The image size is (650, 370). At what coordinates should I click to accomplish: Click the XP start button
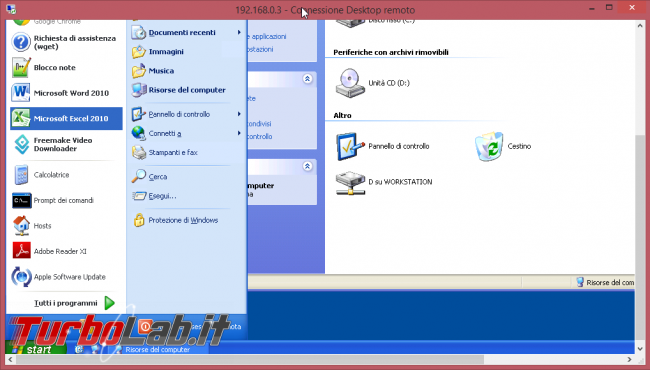click(x=36, y=349)
